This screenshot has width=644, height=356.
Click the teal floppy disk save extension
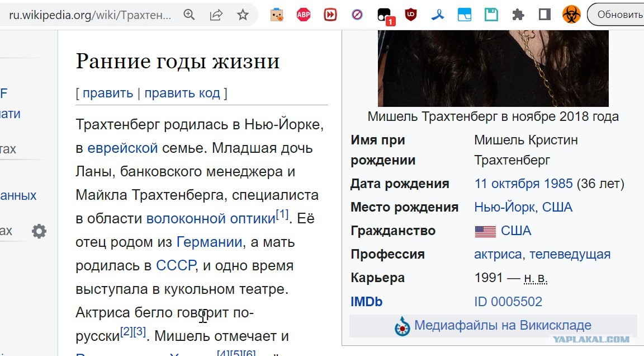point(491,15)
